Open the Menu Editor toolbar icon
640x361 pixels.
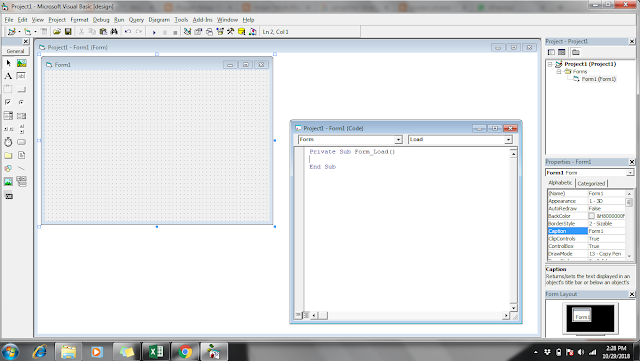point(44,31)
